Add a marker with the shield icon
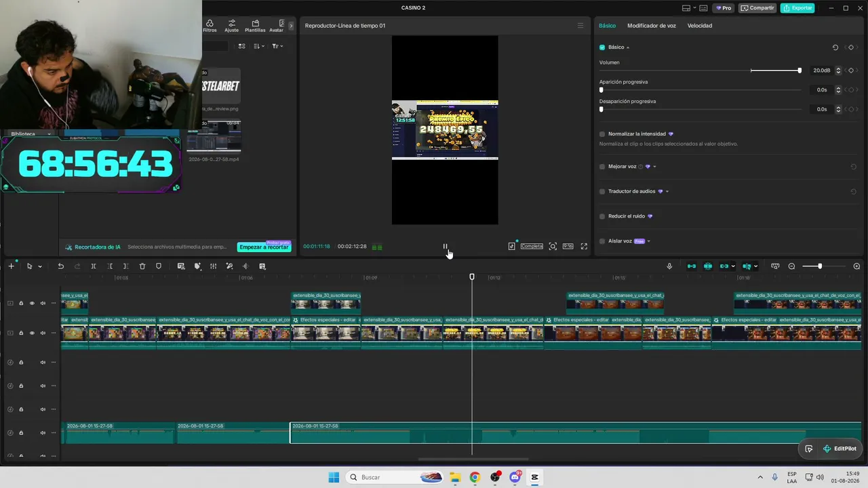The width and height of the screenshot is (868, 488). (x=159, y=266)
